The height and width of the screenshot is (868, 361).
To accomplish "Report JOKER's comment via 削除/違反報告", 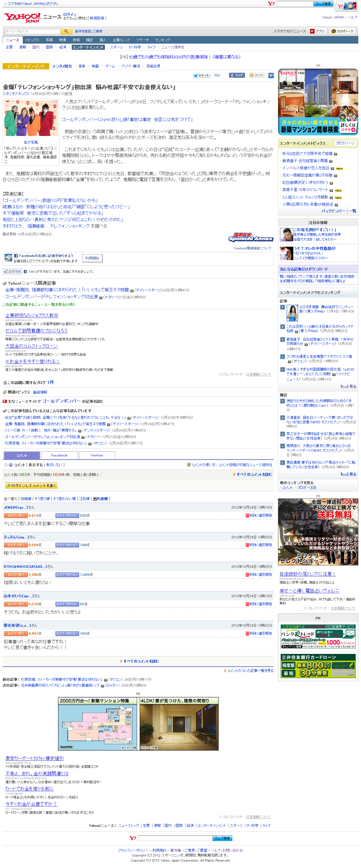I will click(x=259, y=516).
